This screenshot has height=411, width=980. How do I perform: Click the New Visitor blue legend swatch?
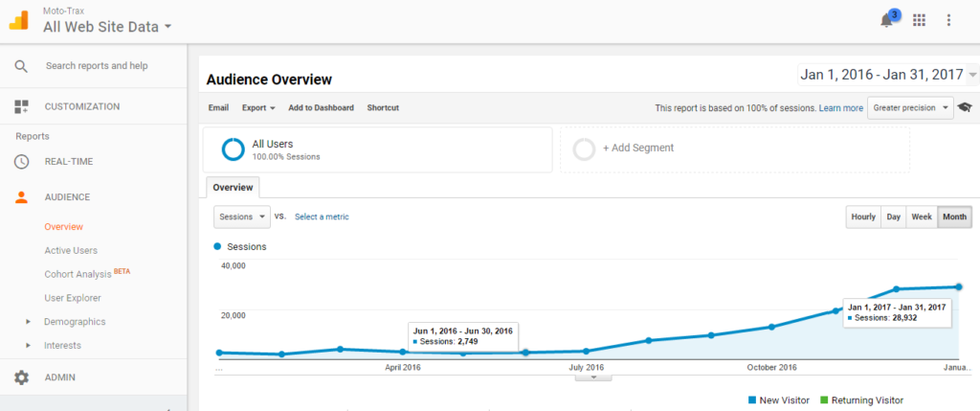pyautogui.click(x=752, y=400)
